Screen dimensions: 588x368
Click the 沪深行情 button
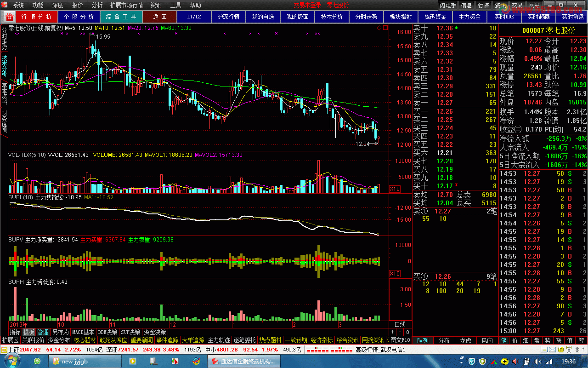228,17
